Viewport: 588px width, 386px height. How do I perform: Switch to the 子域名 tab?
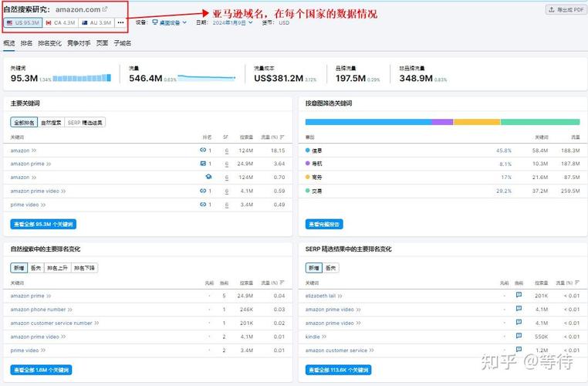[x=123, y=43]
